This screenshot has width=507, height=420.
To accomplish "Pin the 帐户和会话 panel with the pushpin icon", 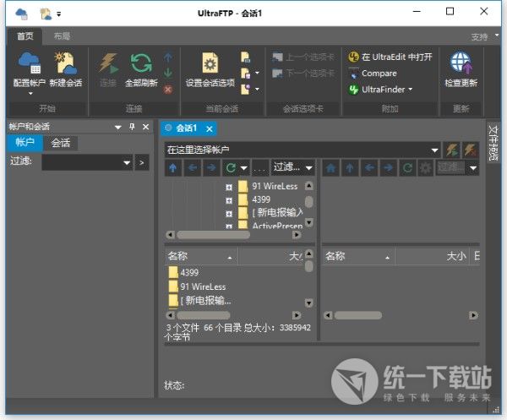I will 131,127.
